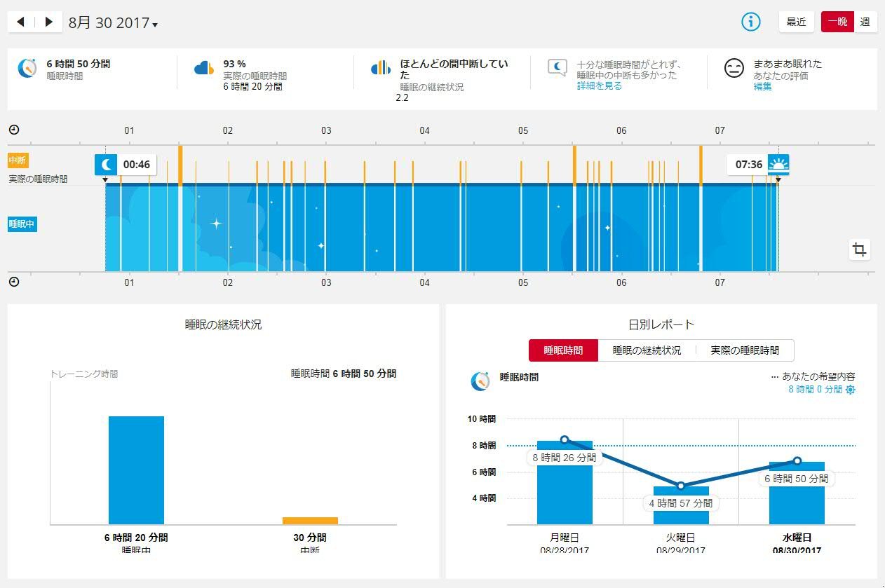Open the 詳細を見る link
The height and width of the screenshot is (588, 885).
pyautogui.click(x=599, y=86)
